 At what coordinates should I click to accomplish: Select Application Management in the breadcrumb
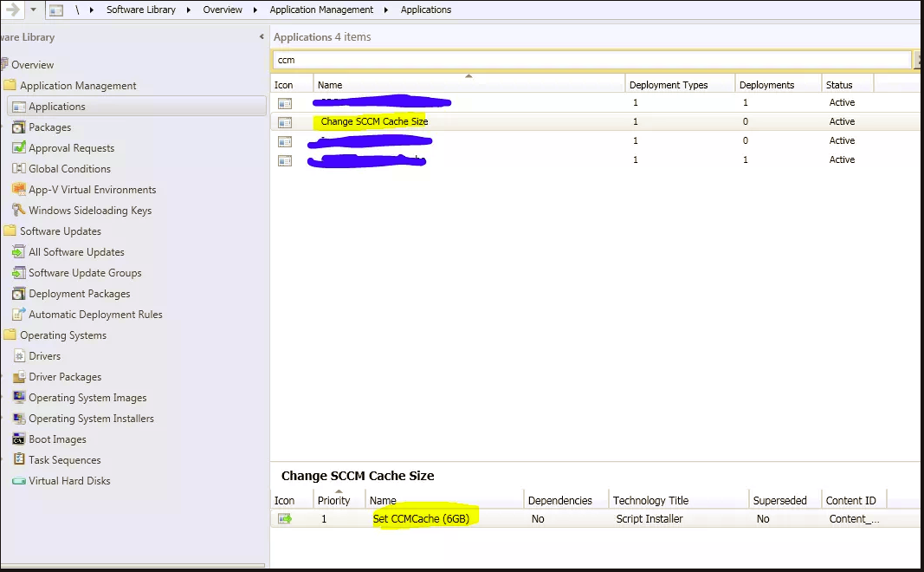tap(321, 10)
